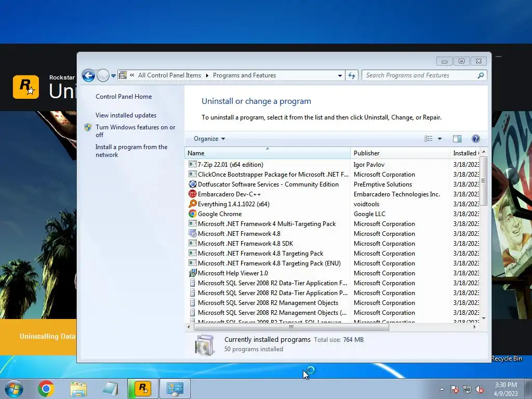This screenshot has width=532, height=399.
Task: Select the Everything 1.4.1.1022 icon
Action: [192, 204]
